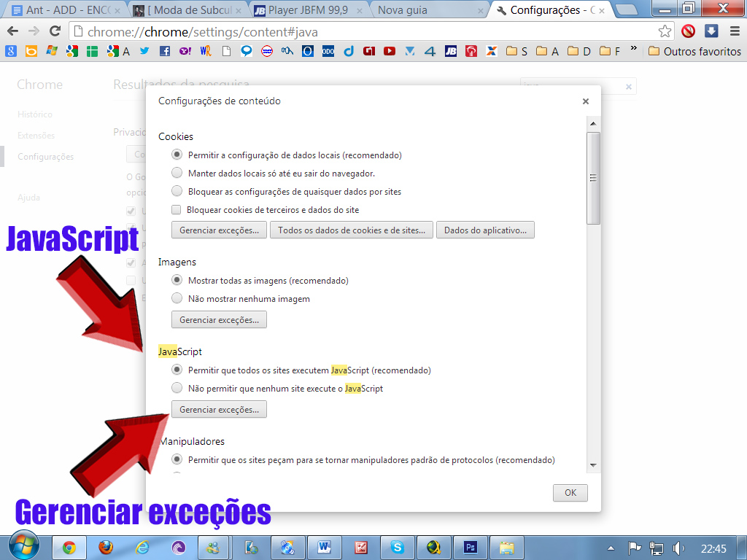Open the blue Google bookmark icon
Screen dimensions: 747x560
point(10,51)
